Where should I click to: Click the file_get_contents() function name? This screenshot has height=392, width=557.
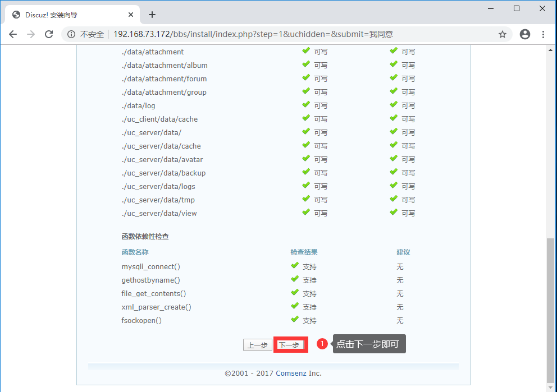click(154, 294)
